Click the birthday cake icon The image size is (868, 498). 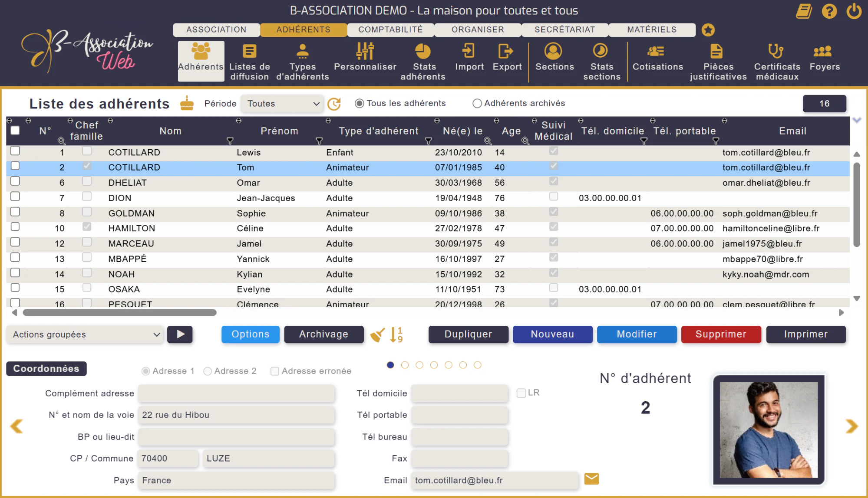click(x=187, y=103)
